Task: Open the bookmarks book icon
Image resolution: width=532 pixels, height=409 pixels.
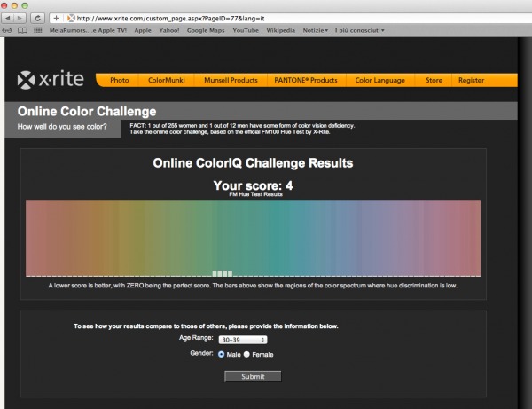Action: click(20, 30)
